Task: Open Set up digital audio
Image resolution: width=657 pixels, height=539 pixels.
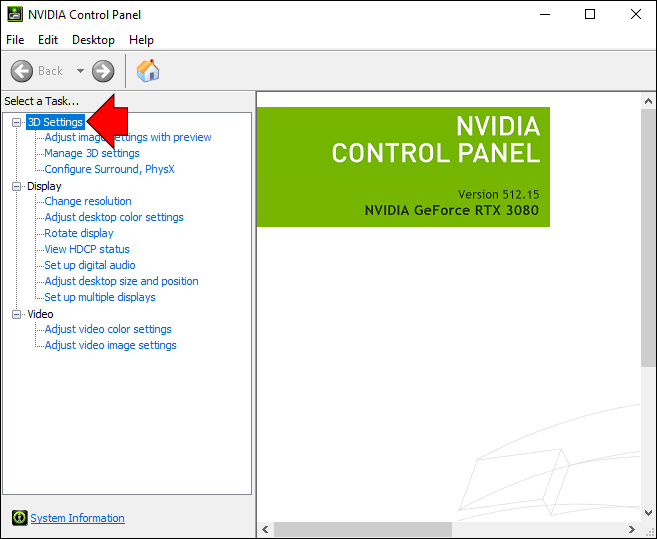Action: (x=90, y=265)
